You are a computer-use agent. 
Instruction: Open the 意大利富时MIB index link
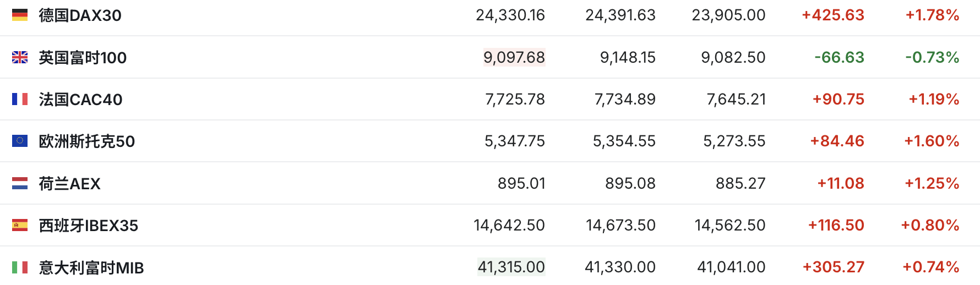pos(91,267)
